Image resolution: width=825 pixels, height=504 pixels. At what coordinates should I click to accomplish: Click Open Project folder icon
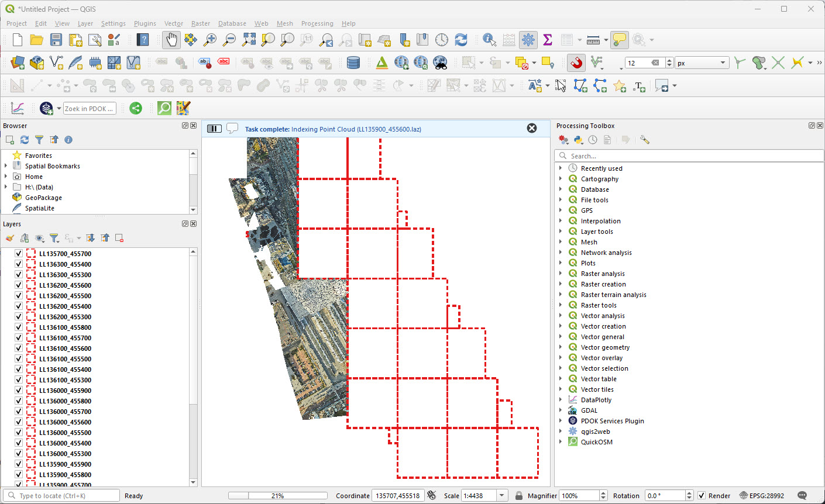point(37,40)
